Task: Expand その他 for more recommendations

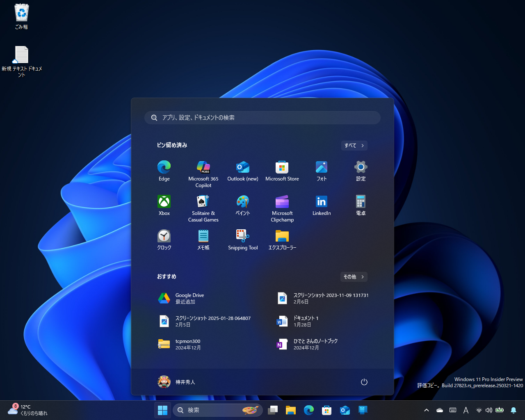Action: pyautogui.click(x=354, y=277)
